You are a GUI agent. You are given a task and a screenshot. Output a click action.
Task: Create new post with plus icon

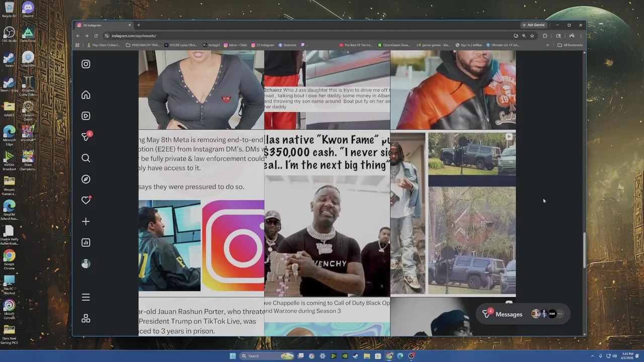point(86,221)
